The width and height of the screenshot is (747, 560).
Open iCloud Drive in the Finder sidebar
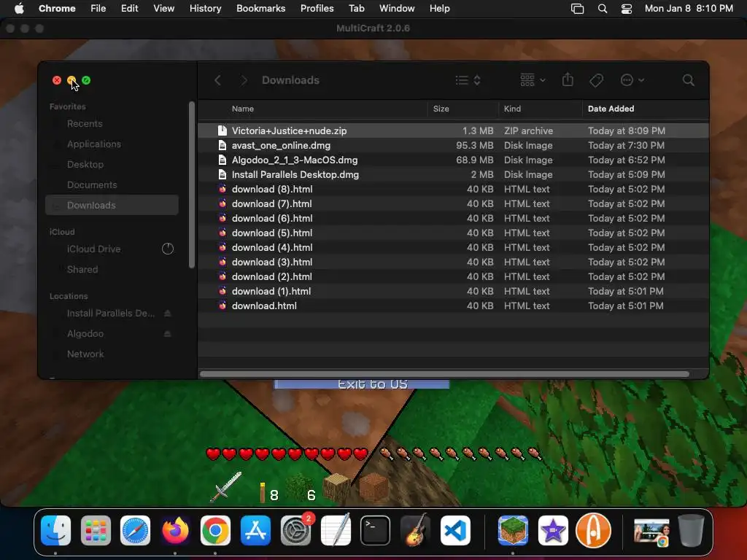pos(112,249)
